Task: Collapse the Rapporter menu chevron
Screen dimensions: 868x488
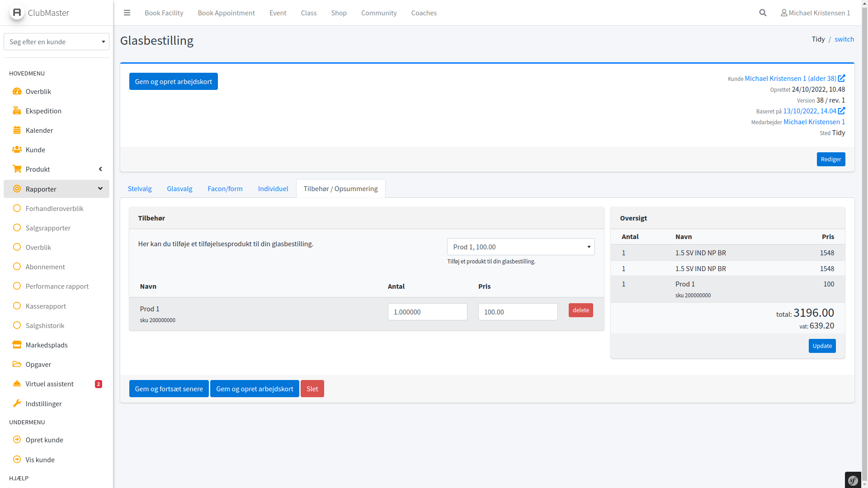Action: click(100, 188)
